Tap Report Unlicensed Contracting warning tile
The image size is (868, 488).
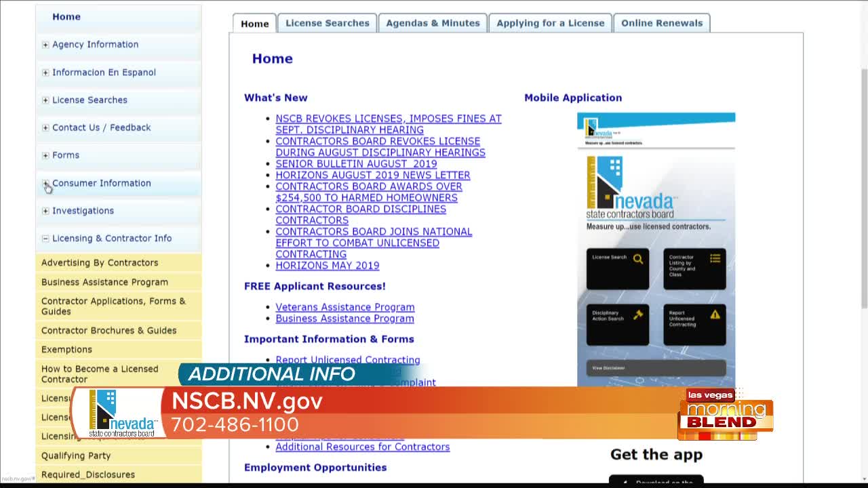click(694, 325)
